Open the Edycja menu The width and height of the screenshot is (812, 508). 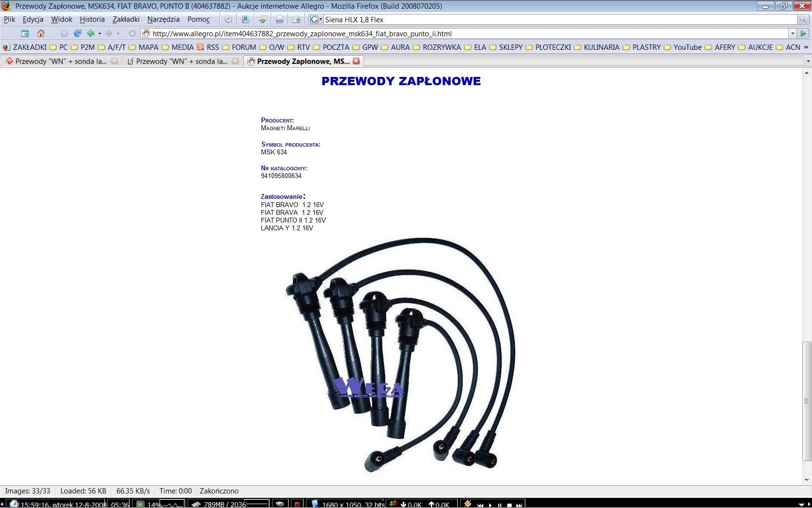(x=33, y=19)
